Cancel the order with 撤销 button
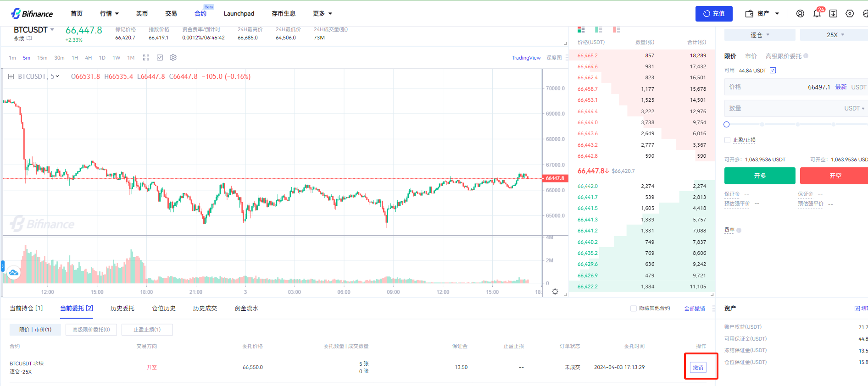This screenshot has height=386, width=868. click(698, 368)
